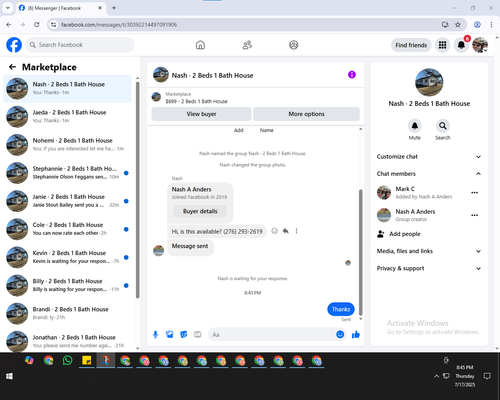Open the Brandi conversation
The image size is (500, 400).
[68, 313]
